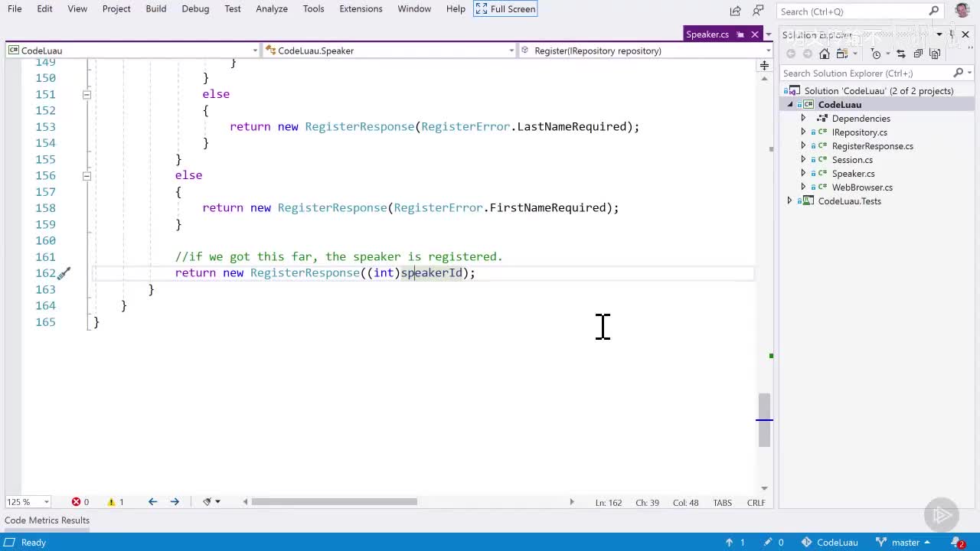
Task: Select the Solution 'CodeLuau' root node
Action: tap(878, 91)
